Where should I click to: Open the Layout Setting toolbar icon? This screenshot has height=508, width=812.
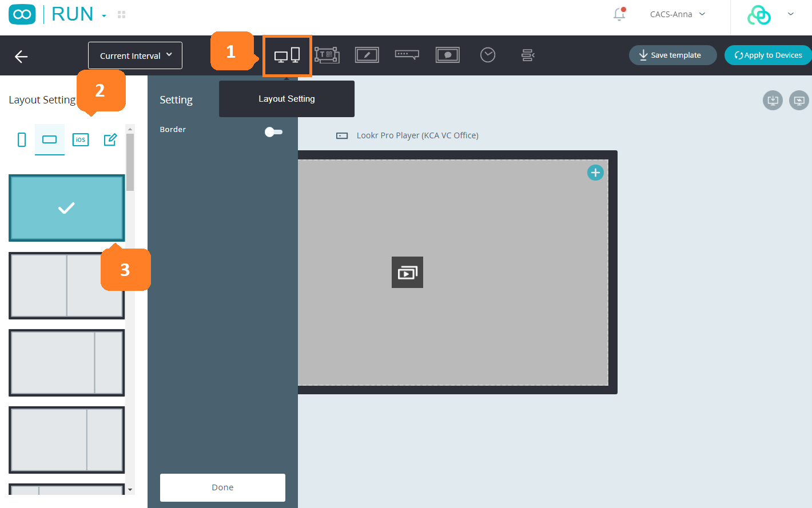tap(287, 55)
